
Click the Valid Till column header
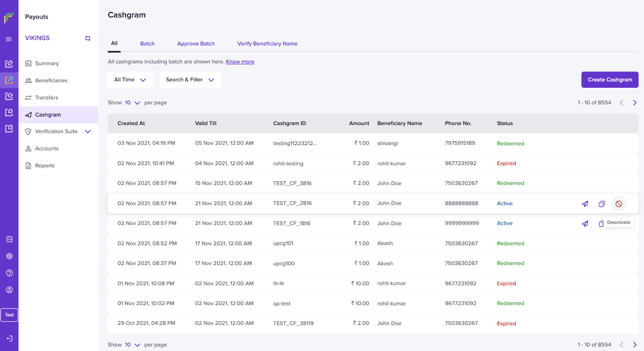pyautogui.click(x=206, y=123)
